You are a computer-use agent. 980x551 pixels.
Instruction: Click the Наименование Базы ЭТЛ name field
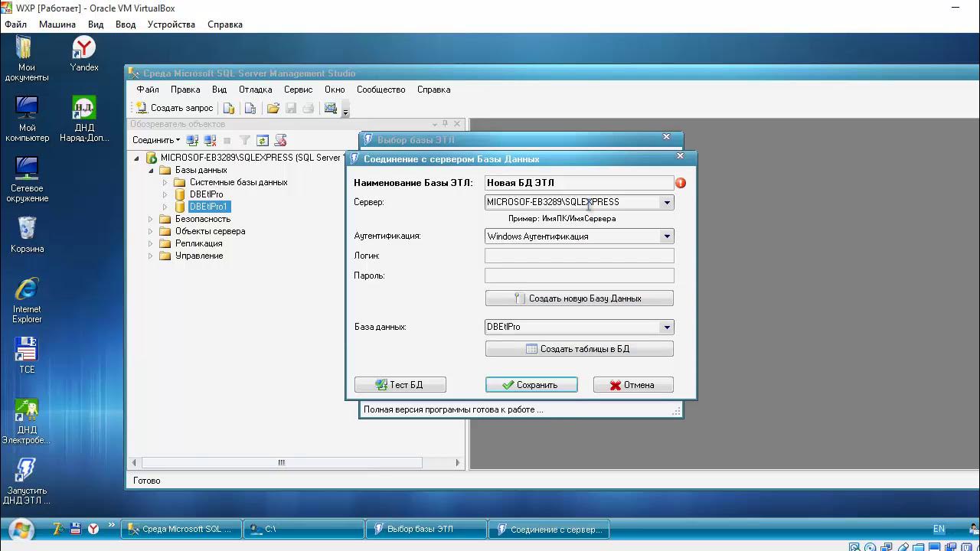[x=579, y=183]
